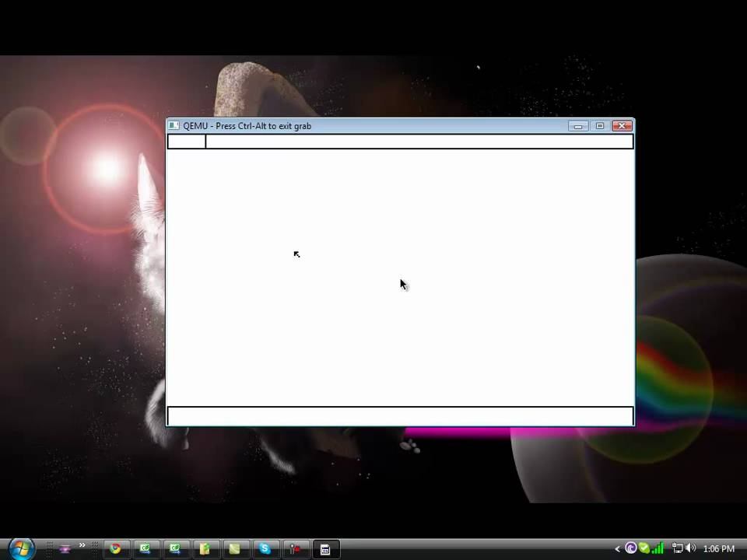
Task: Open the first green C# taskbar app
Action: 145,548
